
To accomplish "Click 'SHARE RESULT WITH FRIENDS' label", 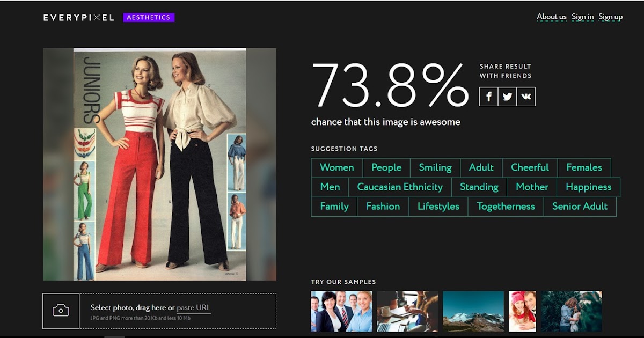I will [506, 71].
